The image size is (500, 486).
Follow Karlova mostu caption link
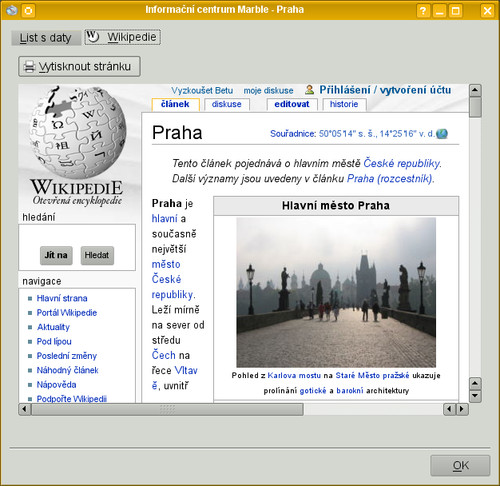click(294, 376)
